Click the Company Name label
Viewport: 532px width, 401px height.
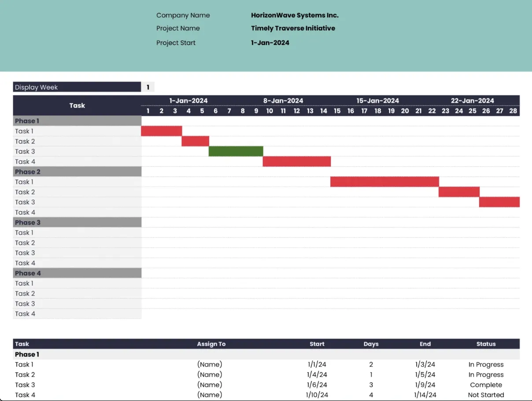click(183, 15)
